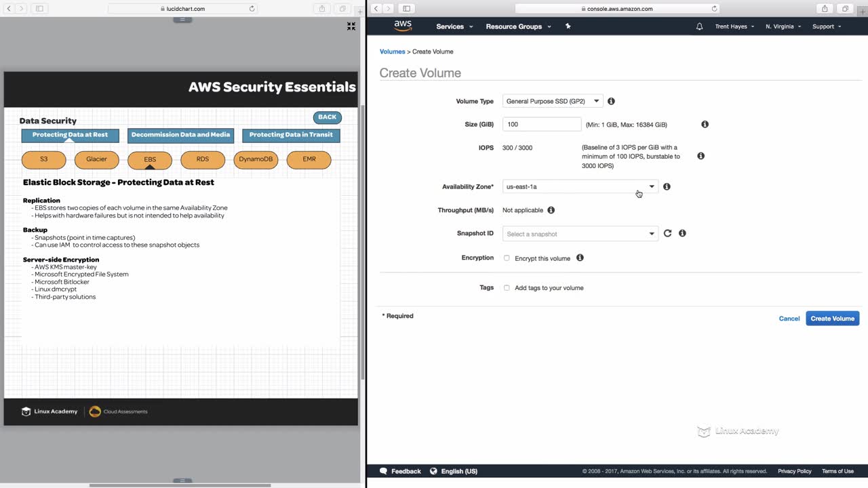Viewport: 868px width, 488px height.
Task: Show tab overview in Lucidchart Safari window
Action: 342,9
